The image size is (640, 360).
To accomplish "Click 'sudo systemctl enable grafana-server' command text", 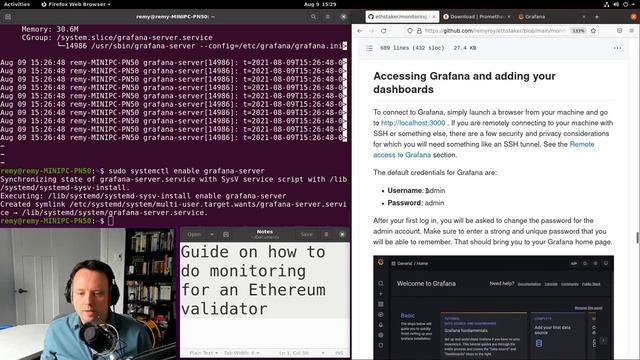I will tap(186, 171).
